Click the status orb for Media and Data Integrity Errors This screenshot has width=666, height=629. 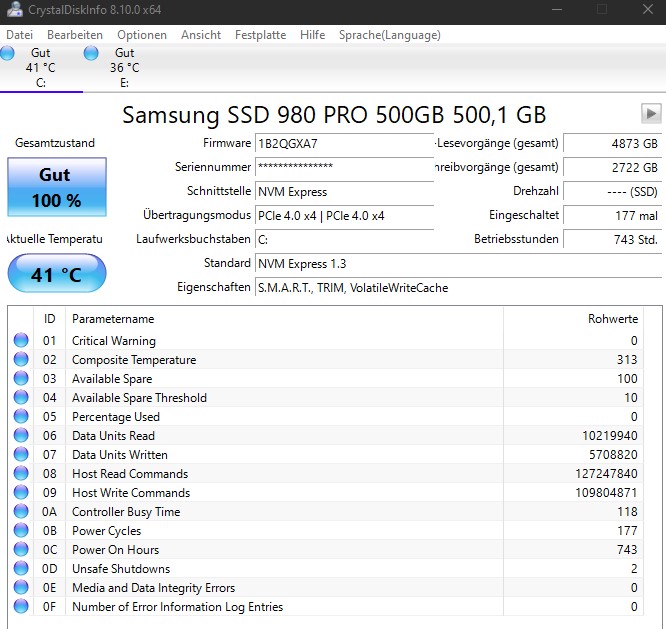[x=21, y=587]
